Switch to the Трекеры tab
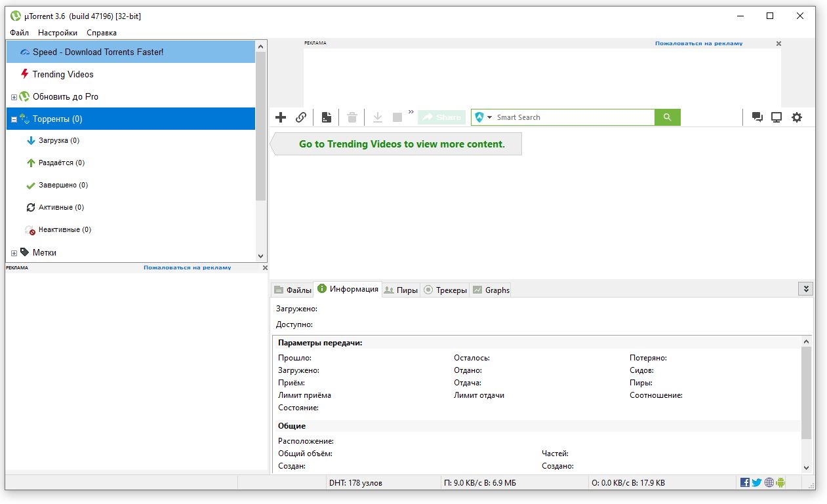The image size is (827, 504). [x=445, y=290]
